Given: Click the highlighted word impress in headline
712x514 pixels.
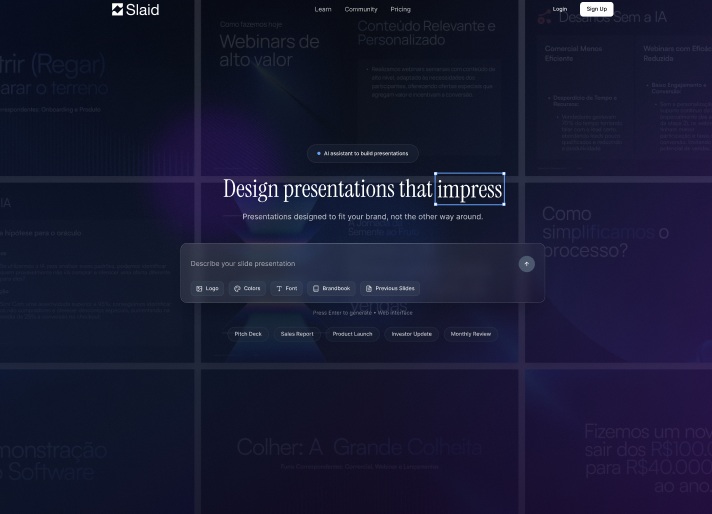Looking at the screenshot, I should click(470, 189).
